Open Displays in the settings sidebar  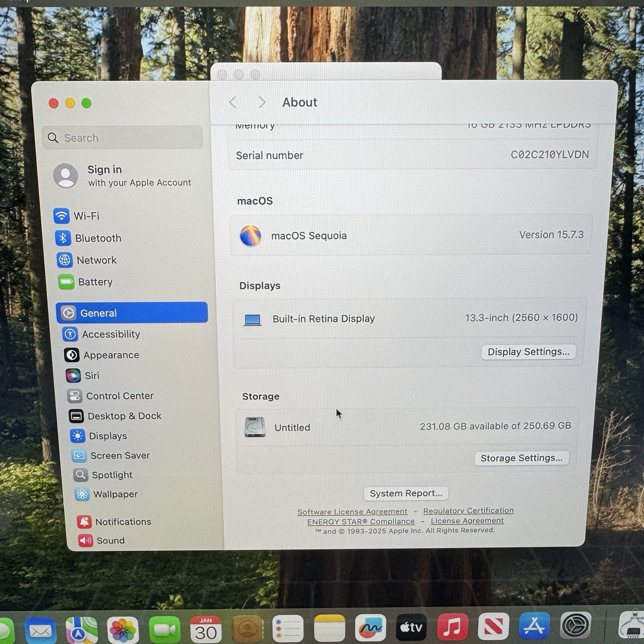coord(99,436)
